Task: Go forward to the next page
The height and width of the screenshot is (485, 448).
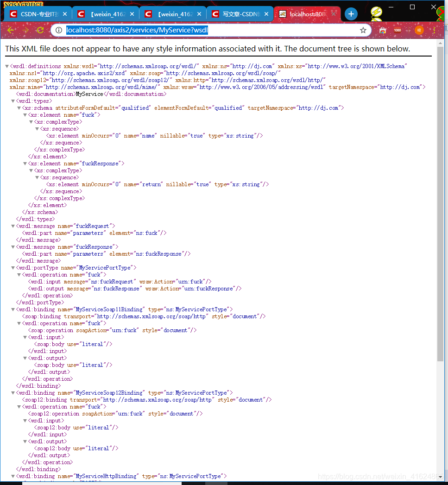Action: pyautogui.click(x=25, y=30)
